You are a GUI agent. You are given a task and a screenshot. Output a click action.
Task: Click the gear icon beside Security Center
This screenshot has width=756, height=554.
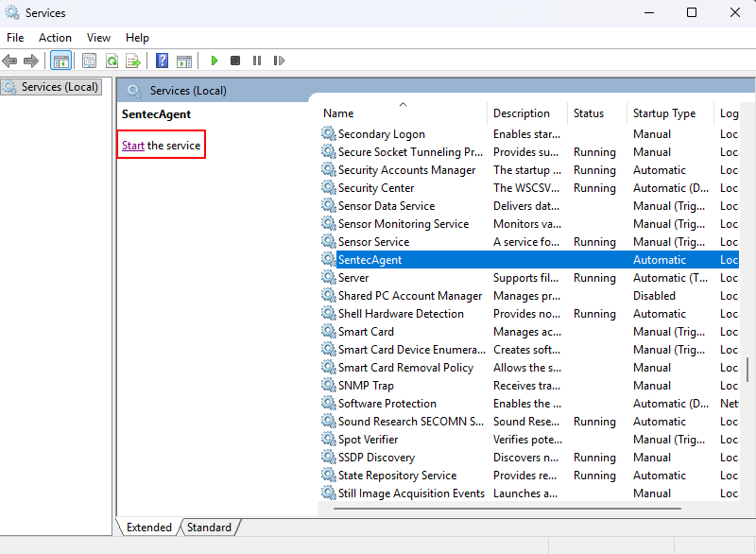click(329, 187)
